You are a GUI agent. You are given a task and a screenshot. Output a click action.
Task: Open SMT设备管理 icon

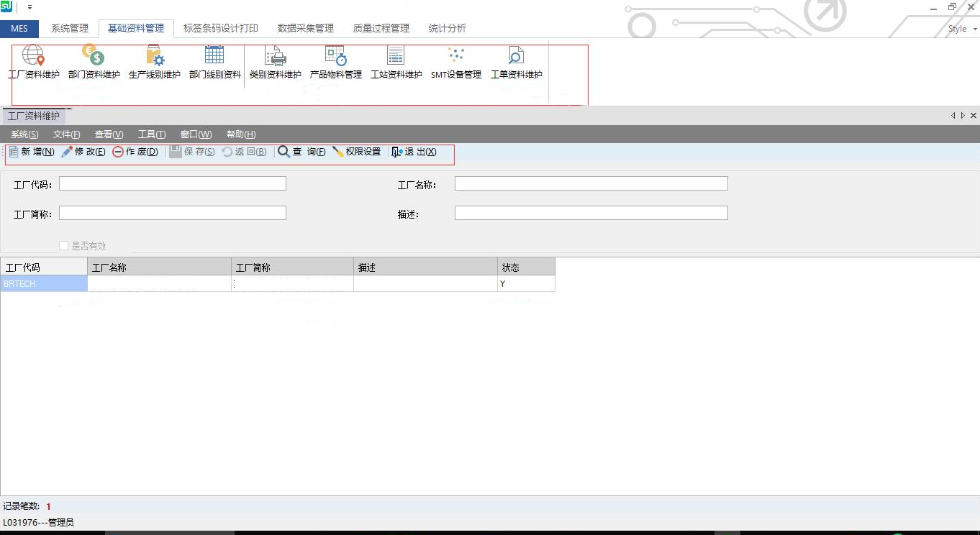tap(456, 56)
